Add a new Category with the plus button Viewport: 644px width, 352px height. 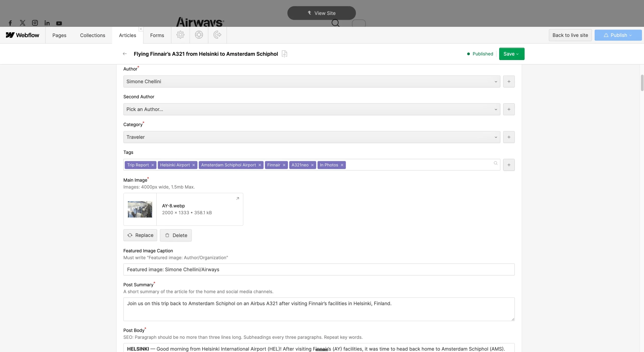pos(509,137)
